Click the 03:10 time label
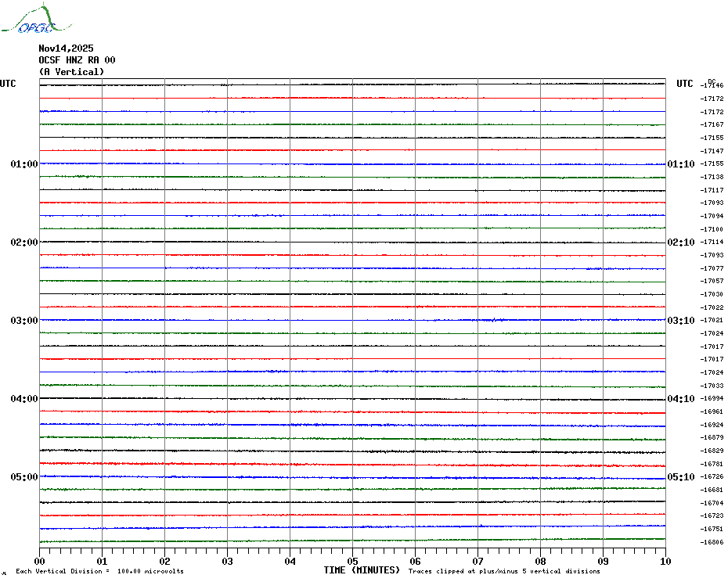 pos(681,321)
